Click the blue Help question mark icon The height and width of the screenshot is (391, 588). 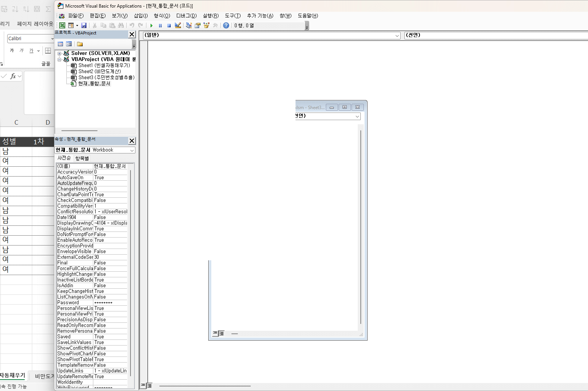coord(226,25)
